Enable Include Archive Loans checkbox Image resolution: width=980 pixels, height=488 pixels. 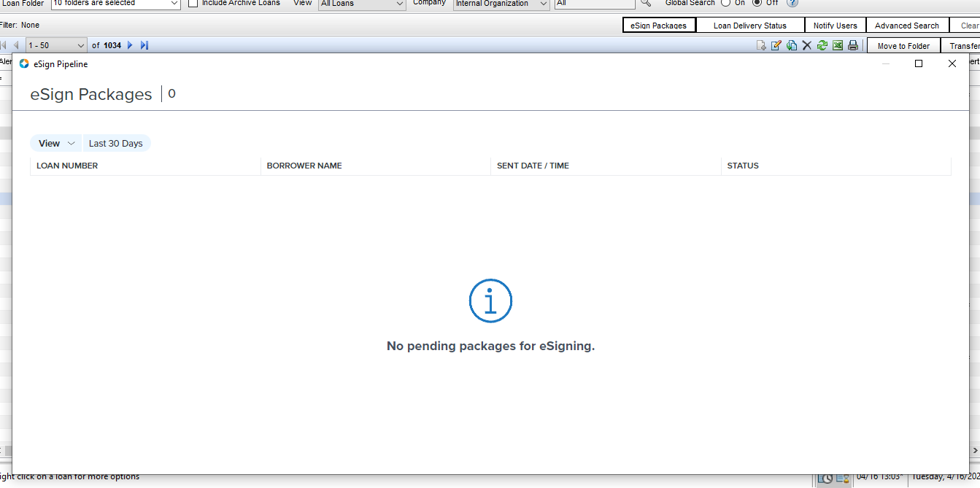193,4
